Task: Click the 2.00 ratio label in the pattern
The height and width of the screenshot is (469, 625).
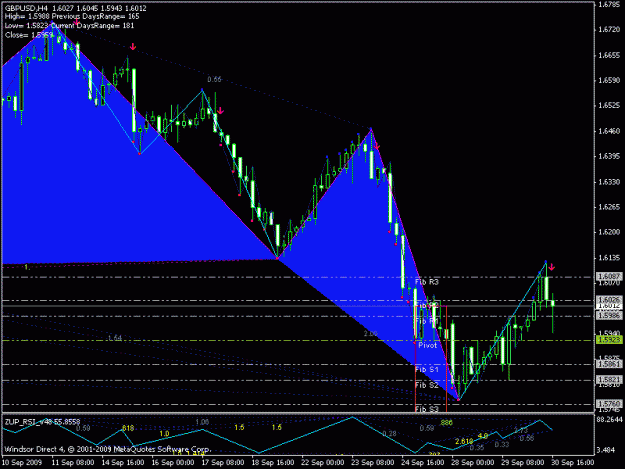Action: [370, 334]
